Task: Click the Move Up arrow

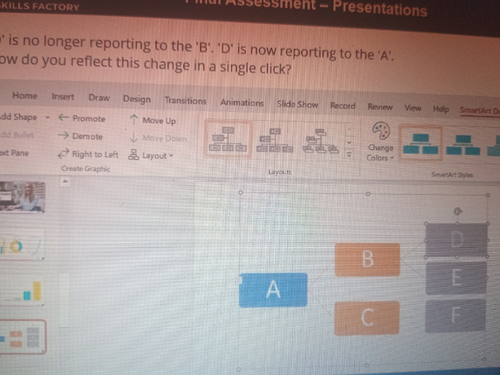Action: pos(153,120)
